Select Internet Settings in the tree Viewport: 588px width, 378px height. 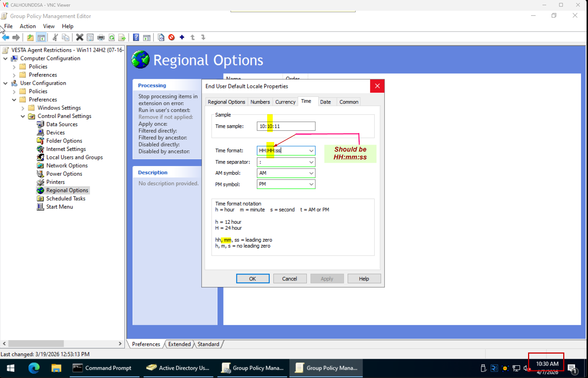[x=66, y=149]
